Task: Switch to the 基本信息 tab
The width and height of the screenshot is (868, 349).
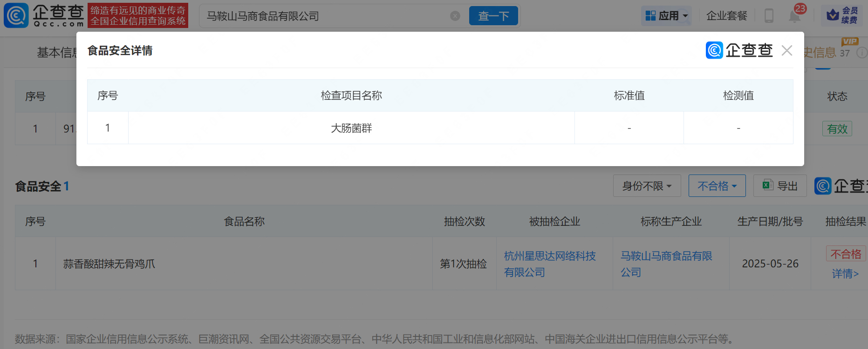Action: pyautogui.click(x=57, y=53)
